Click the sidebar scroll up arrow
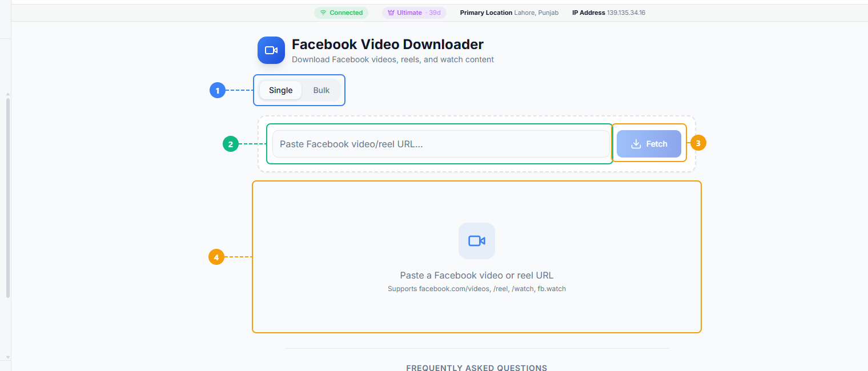This screenshot has width=868, height=371. 7,94
